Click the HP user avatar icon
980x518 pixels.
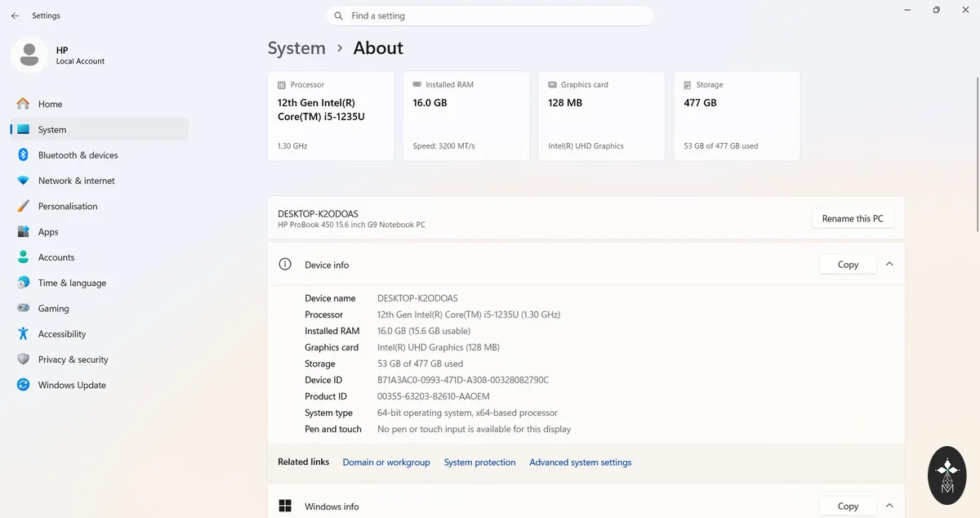coord(29,55)
